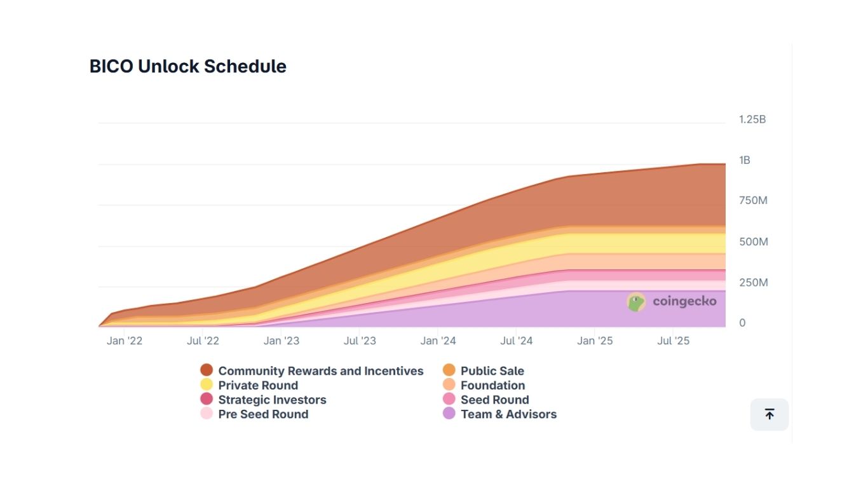This screenshot has width=868, height=488.
Task: Toggle Community Rewards and Incentives legend series
Action: pyautogui.click(x=320, y=371)
